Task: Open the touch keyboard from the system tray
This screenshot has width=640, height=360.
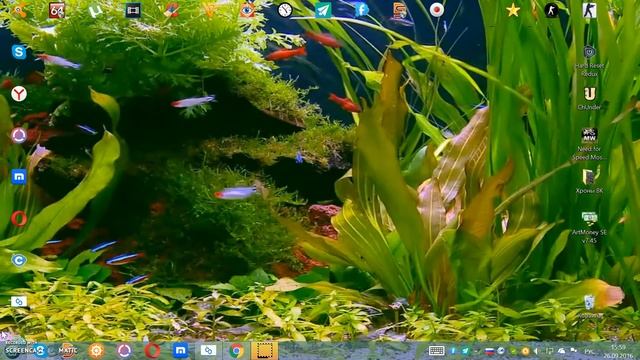Action: [436, 351]
